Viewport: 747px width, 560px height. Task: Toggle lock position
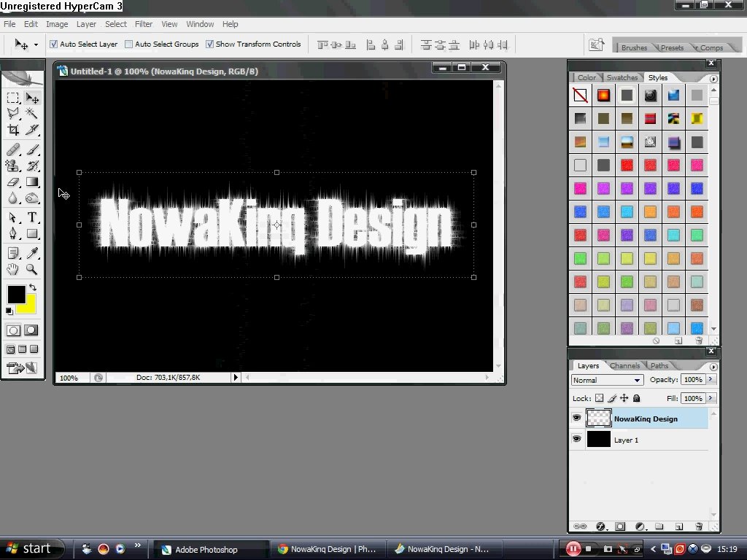point(624,398)
